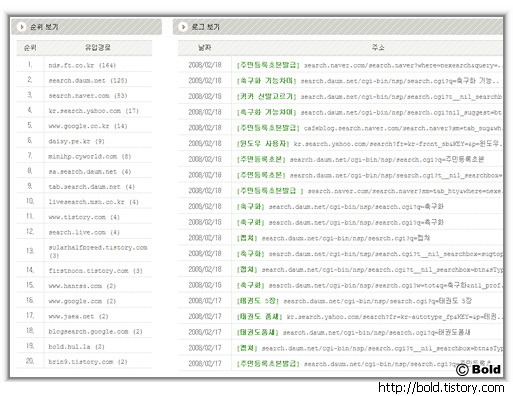This screenshot has height=396, width=513.
Task: Click livesearch.msn.co.kr (4) entry
Action: 93,202
